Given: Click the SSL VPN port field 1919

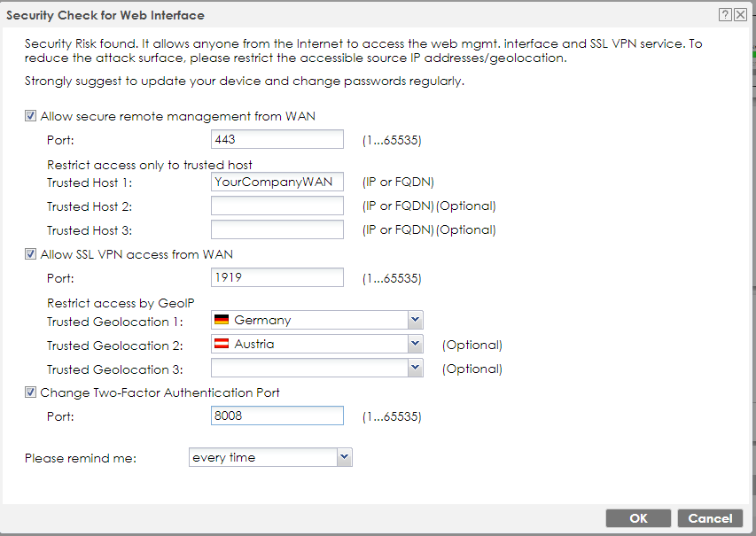Looking at the screenshot, I should click(x=277, y=277).
